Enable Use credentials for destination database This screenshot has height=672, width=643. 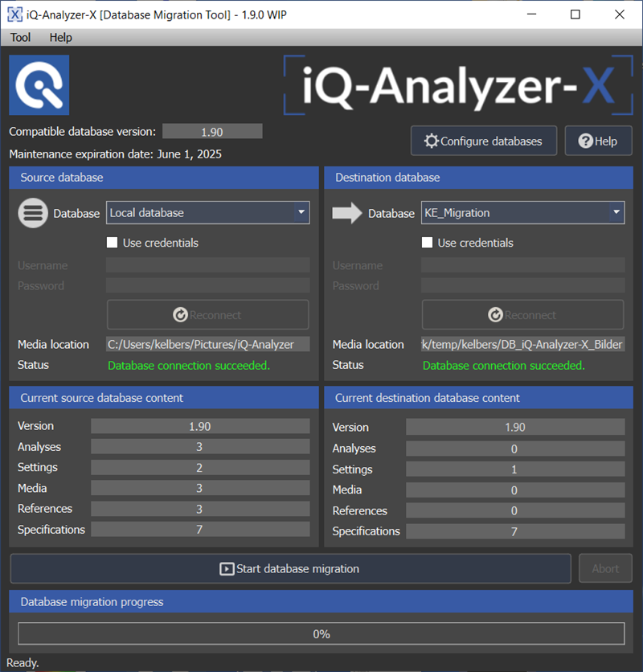(428, 243)
